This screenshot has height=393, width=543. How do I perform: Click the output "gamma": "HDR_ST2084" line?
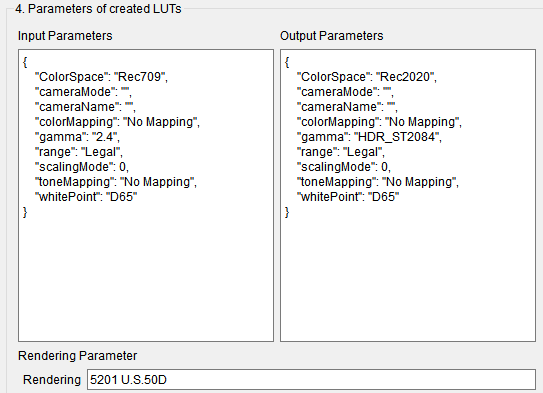369,137
